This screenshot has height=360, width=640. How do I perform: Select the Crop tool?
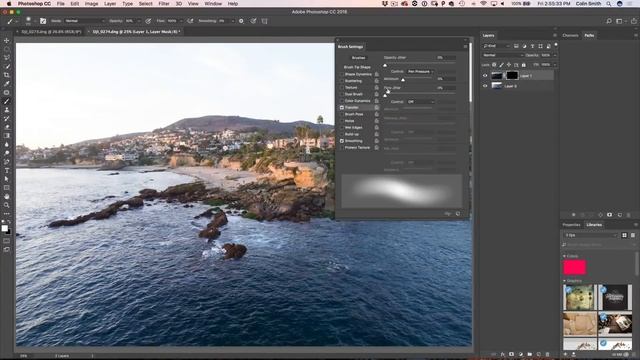(x=7, y=75)
